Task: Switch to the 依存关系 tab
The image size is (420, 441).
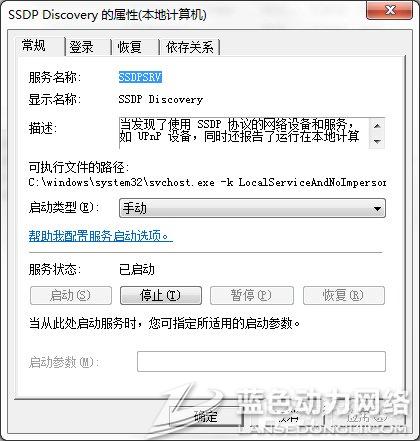Action: [189, 47]
